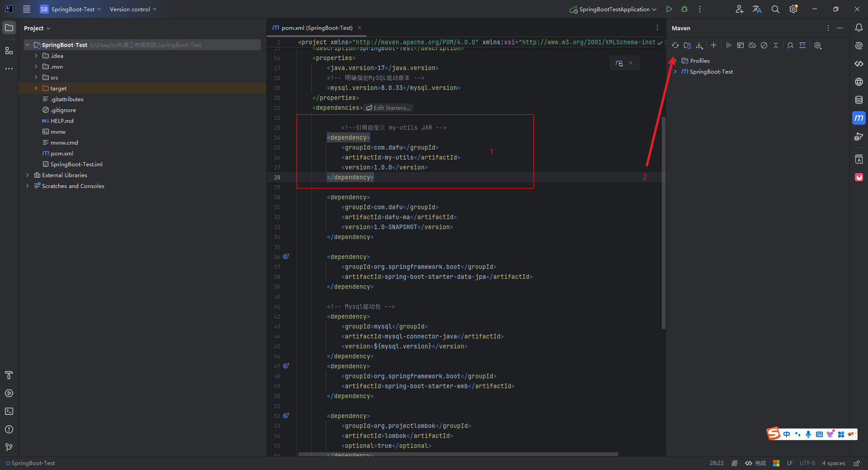Open SpringBootTestApplication run configuration dropdown
Screen dimensions: 868x470
[x=613, y=9]
